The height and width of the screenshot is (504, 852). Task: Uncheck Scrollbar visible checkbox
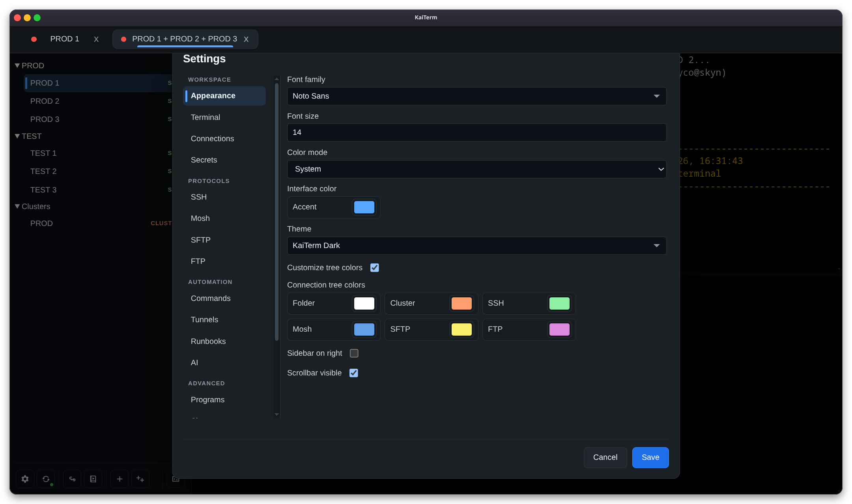(354, 373)
